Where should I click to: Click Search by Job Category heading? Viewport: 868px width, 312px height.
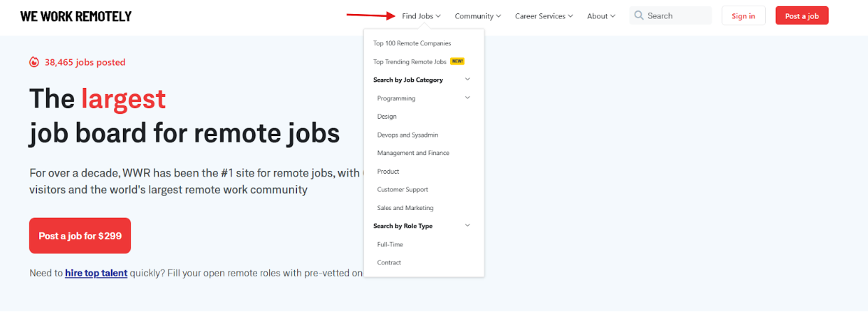coord(408,80)
